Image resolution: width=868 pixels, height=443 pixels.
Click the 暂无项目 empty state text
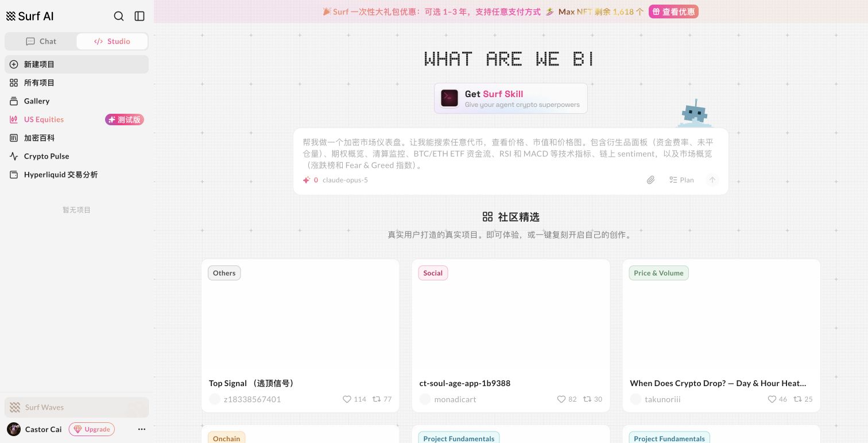point(76,210)
